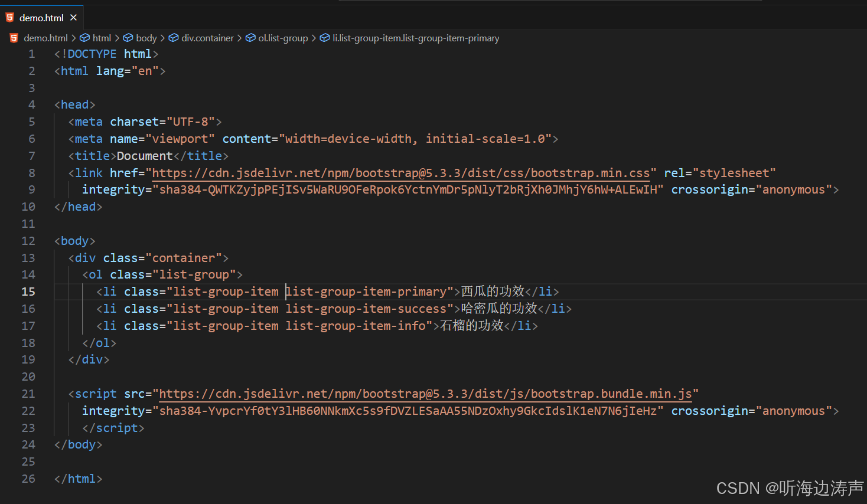
Task: Click crossorigin="anonymous" on line 22
Action: [751, 411]
